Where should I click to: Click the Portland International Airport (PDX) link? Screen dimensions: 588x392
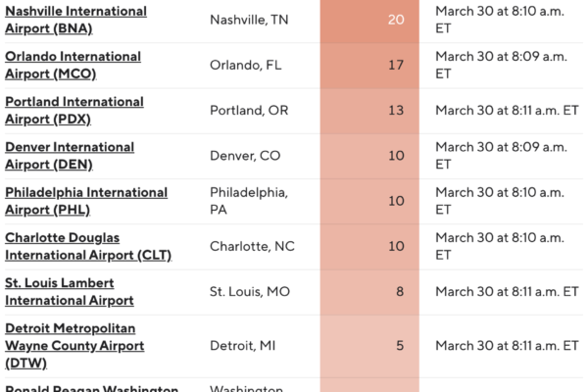click(x=74, y=110)
